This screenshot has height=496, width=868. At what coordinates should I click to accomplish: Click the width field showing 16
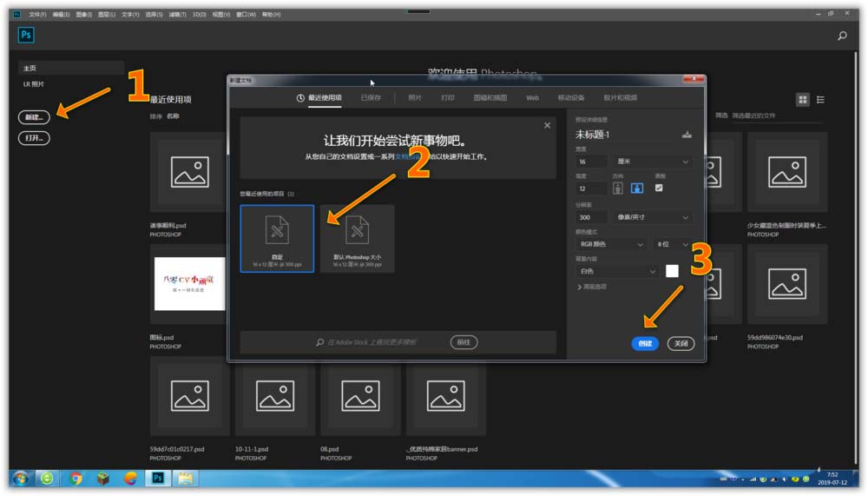tap(590, 162)
